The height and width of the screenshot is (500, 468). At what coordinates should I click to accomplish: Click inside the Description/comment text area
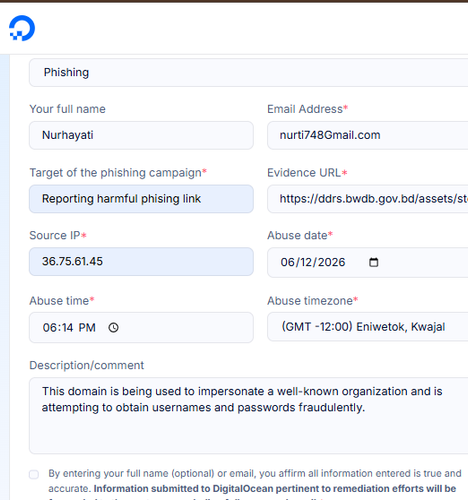pyautogui.click(x=249, y=416)
